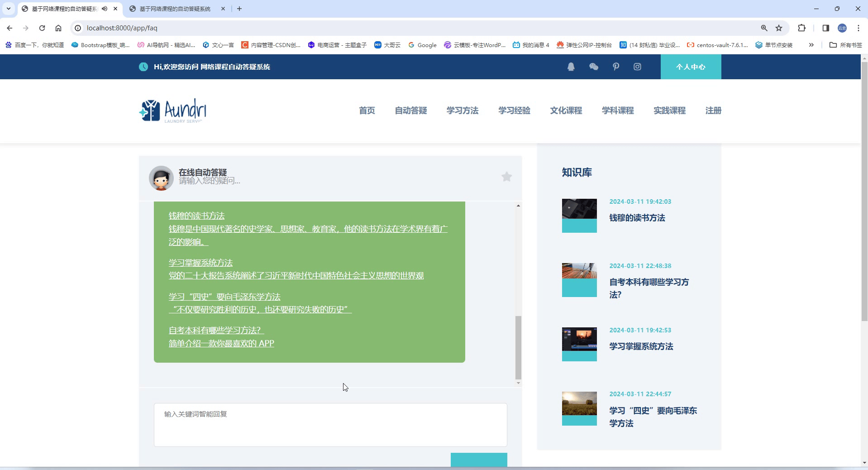Open sidebar article 学习掌握系统方法
The height and width of the screenshot is (470, 868).
click(x=641, y=346)
